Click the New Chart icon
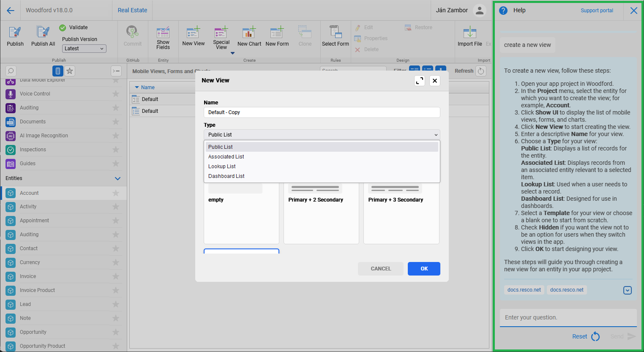Image resolution: width=644 pixels, height=352 pixels. pyautogui.click(x=249, y=33)
